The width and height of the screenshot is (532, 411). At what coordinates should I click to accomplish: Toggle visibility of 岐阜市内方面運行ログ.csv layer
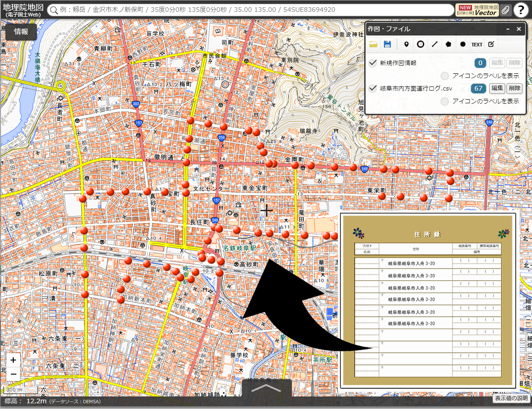373,88
